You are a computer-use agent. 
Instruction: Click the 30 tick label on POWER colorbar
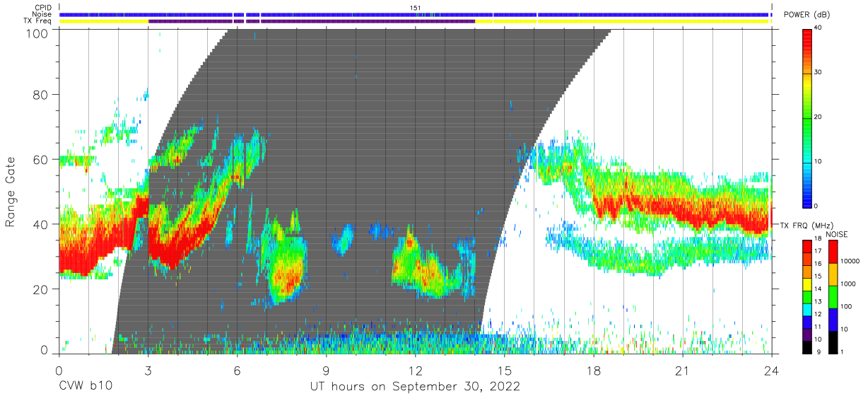click(x=819, y=73)
